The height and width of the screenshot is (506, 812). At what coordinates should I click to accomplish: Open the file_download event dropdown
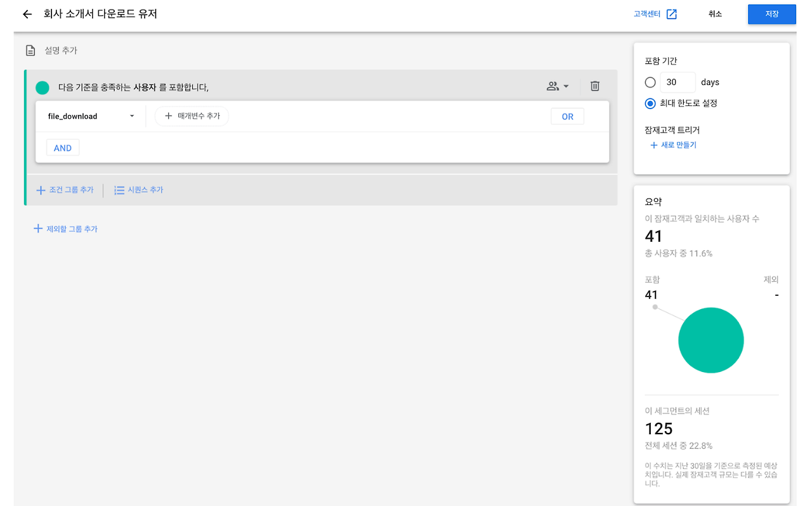tap(91, 116)
